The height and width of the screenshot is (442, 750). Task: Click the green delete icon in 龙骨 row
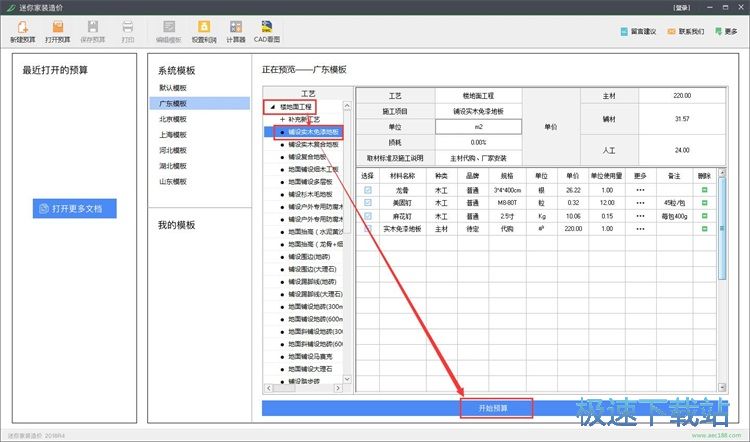(704, 190)
